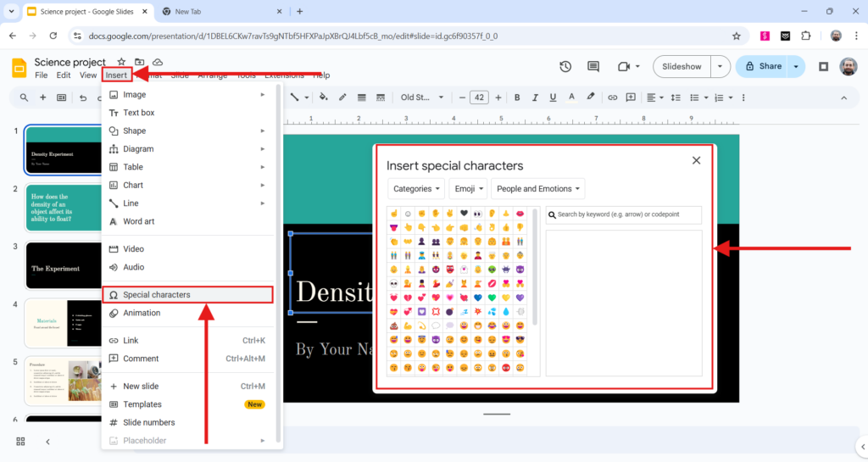Select New slide menu item

pyautogui.click(x=187, y=387)
